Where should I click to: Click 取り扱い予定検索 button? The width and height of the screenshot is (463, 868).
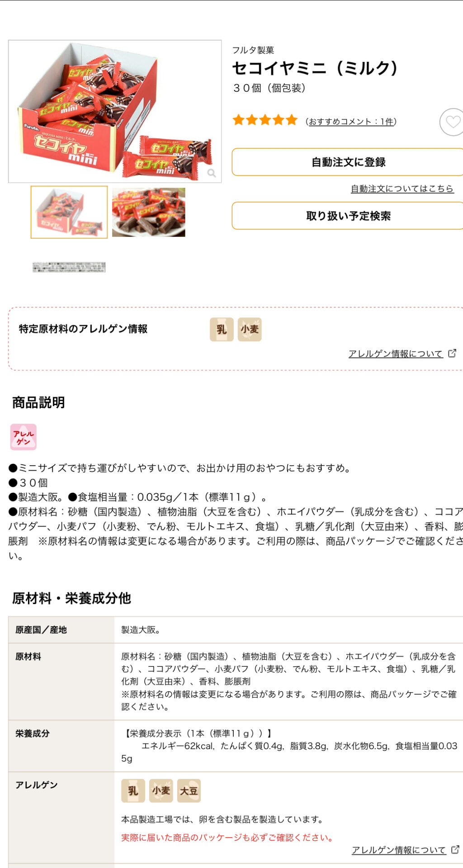(x=348, y=216)
